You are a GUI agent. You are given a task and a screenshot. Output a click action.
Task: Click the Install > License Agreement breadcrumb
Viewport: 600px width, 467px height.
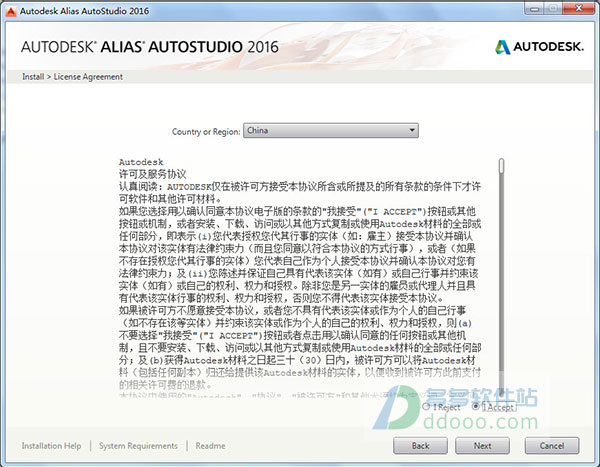(x=72, y=77)
